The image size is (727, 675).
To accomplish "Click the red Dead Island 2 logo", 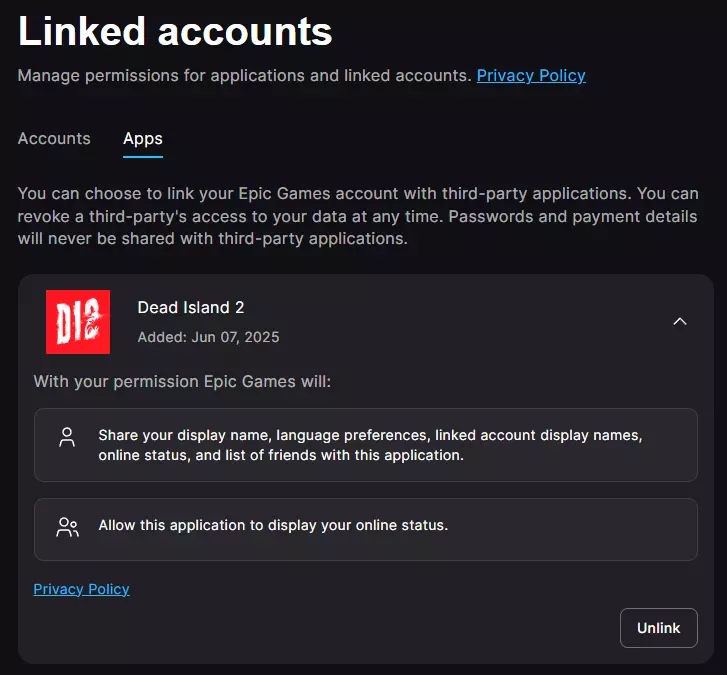I will [78, 322].
